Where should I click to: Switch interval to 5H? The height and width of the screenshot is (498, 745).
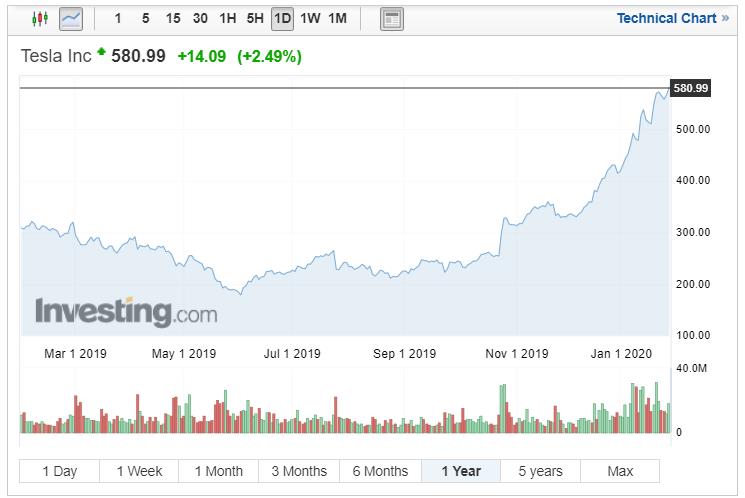click(255, 18)
